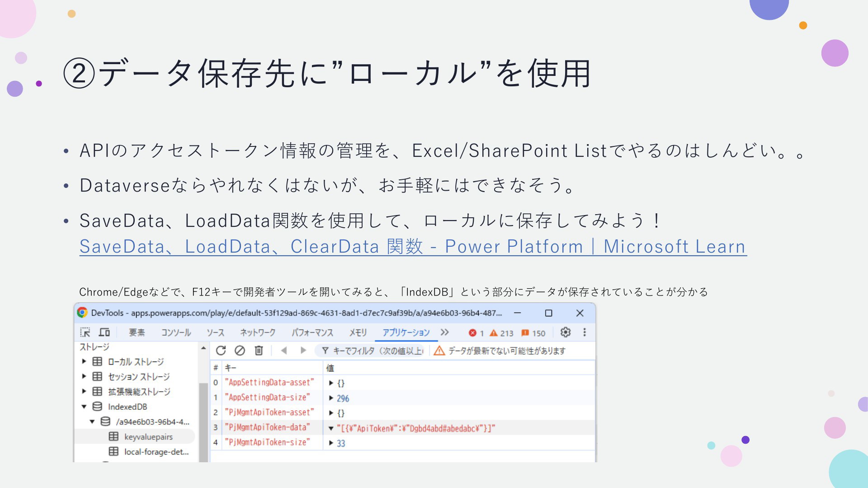Switch to the ネットワーク tab
This screenshot has height=488, width=868.
pyautogui.click(x=258, y=333)
